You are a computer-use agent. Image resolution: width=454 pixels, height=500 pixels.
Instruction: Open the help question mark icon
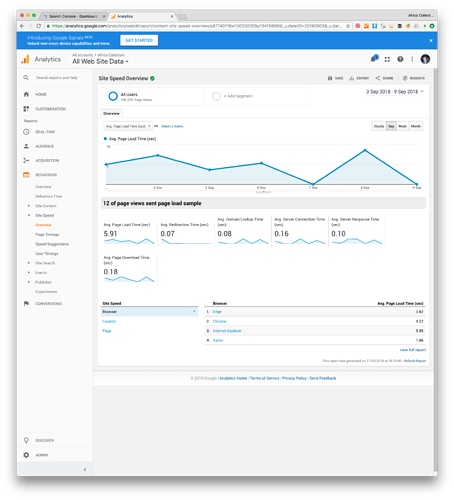click(400, 59)
